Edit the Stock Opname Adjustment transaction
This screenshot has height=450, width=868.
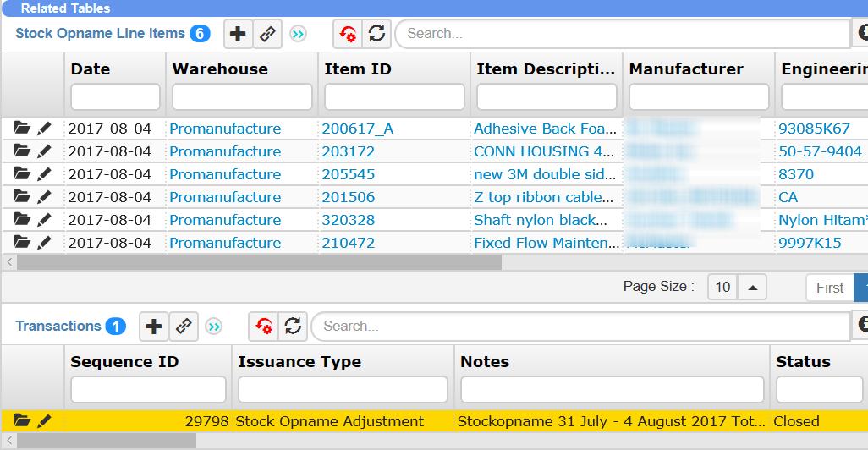[x=44, y=421]
